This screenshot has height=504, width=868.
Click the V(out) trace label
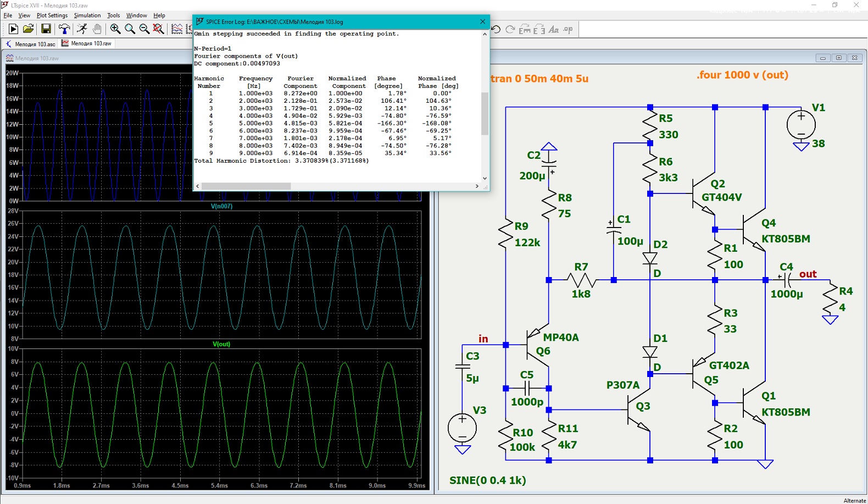tap(221, 344)
